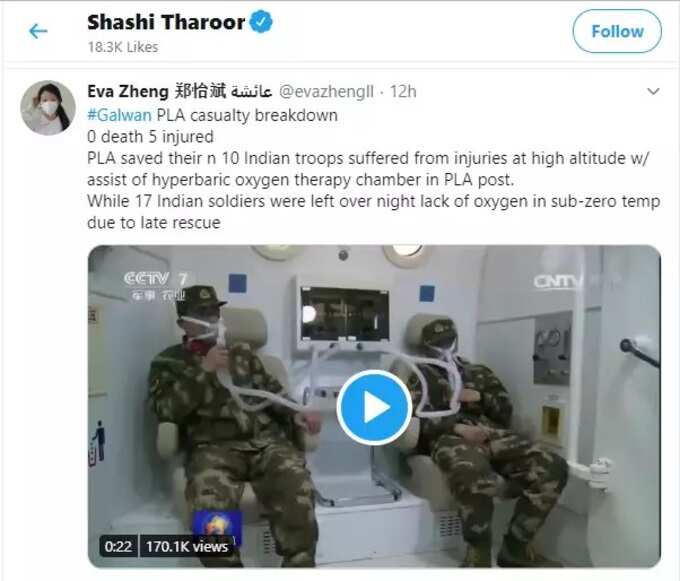Click the 18.3K Likes text
Viewport: 680px width, 581px height.
123,47
